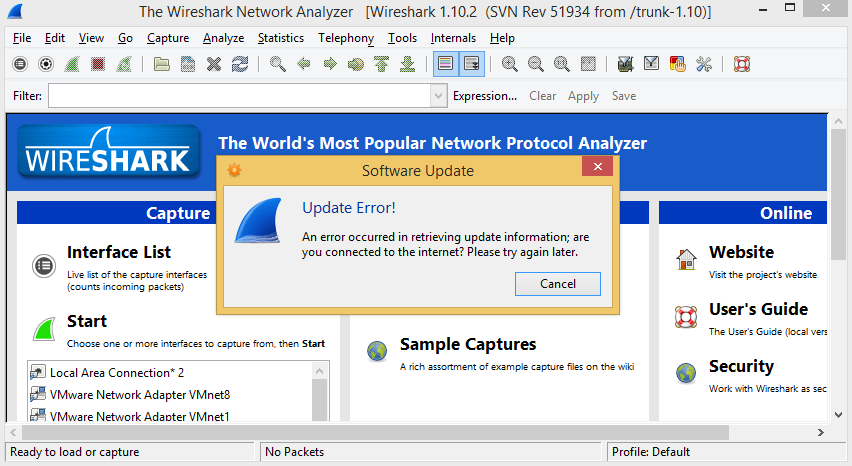The height and width of the screenshot is (466, 852).
Task: Toggle packet colorize toolbar button
Action: tap(446, 64)
